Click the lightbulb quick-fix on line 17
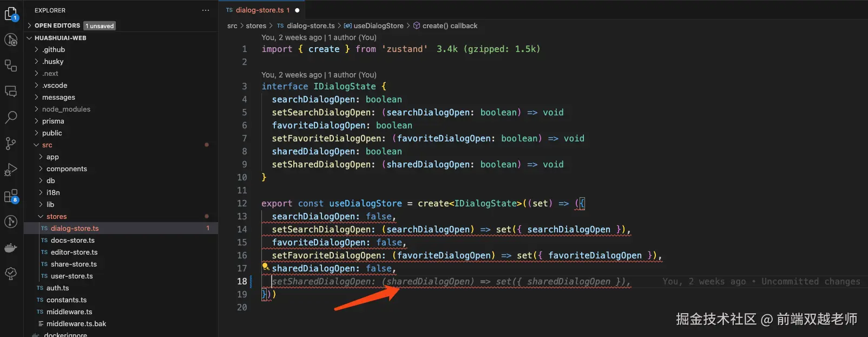The width and height of the screenshot is (868, 337). (x=265, y=267)
